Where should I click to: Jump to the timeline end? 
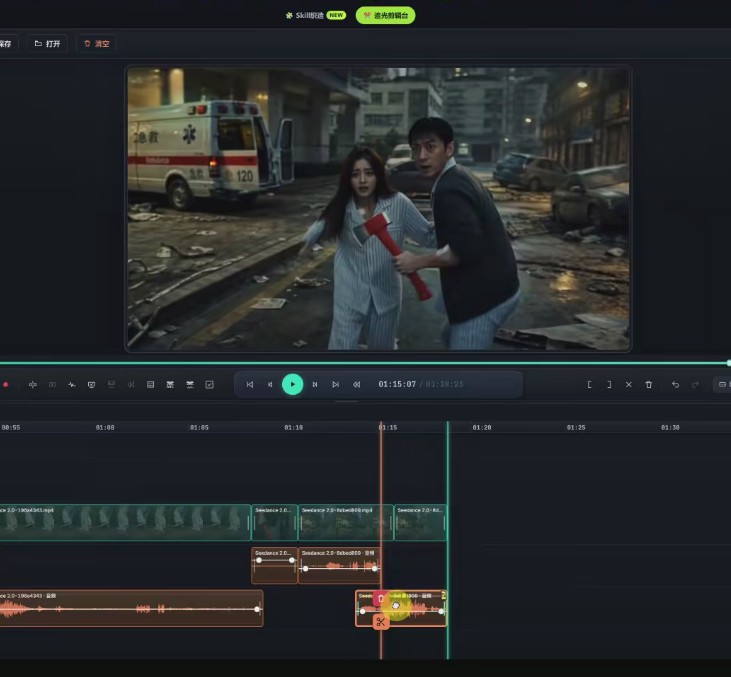coord(335,385)
